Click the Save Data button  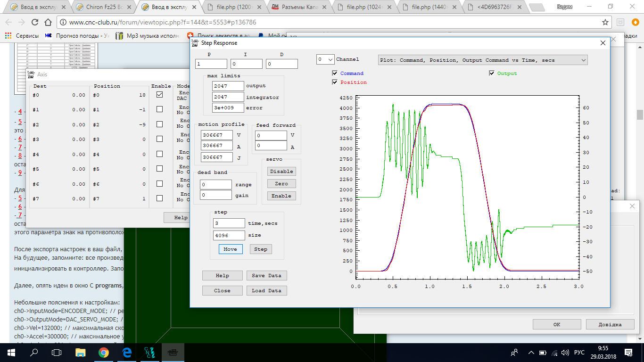tap(266, 276)
